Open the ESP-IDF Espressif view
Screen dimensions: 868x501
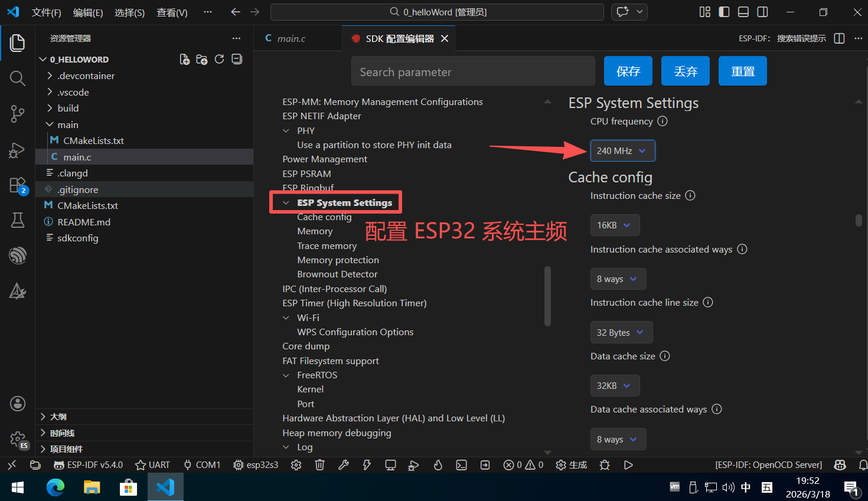pyautogui.click(x=18, y=256)
